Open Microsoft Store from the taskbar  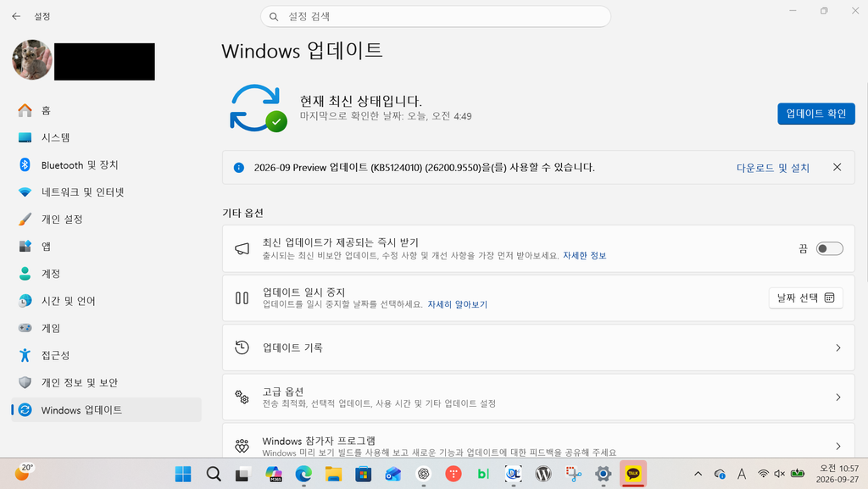[363, 474]
